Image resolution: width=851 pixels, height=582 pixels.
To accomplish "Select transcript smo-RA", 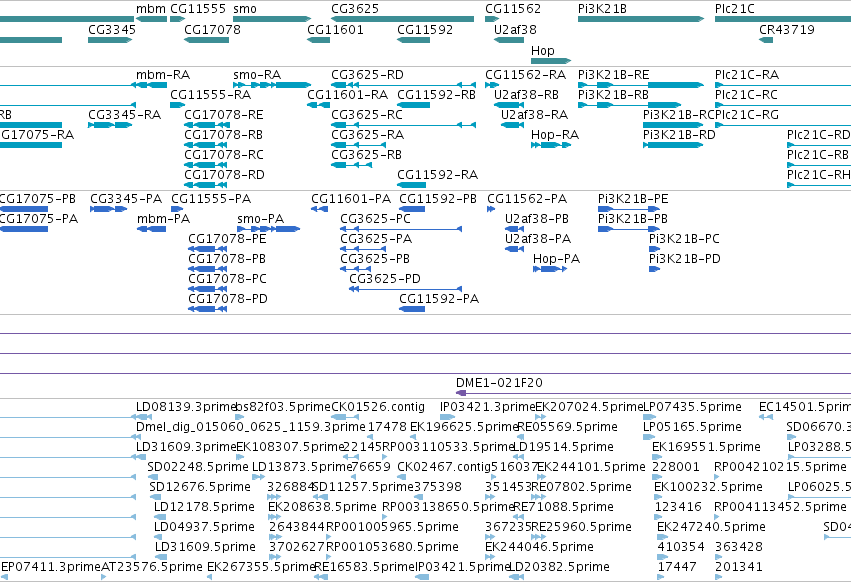I will (x=272, y=85).
